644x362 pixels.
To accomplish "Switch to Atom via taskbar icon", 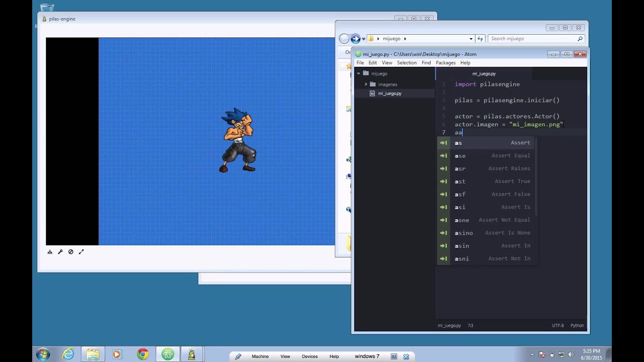I will 168,354.
